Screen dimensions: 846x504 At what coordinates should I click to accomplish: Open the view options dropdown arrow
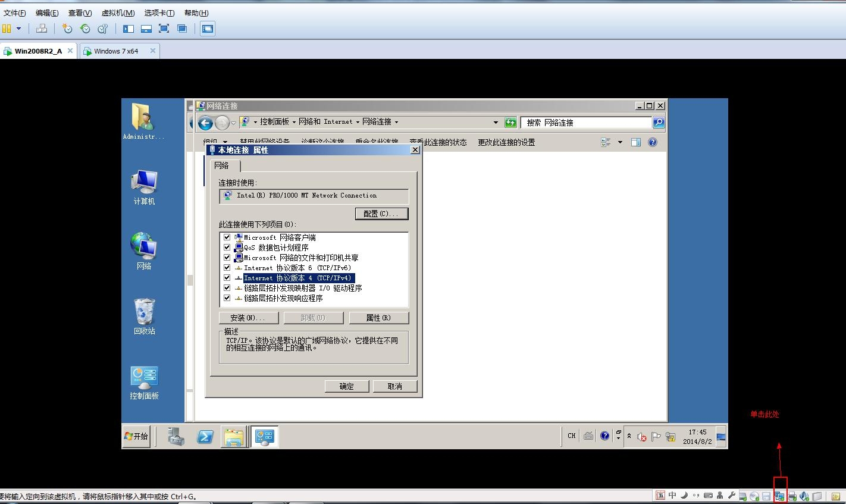click(620, 142)
